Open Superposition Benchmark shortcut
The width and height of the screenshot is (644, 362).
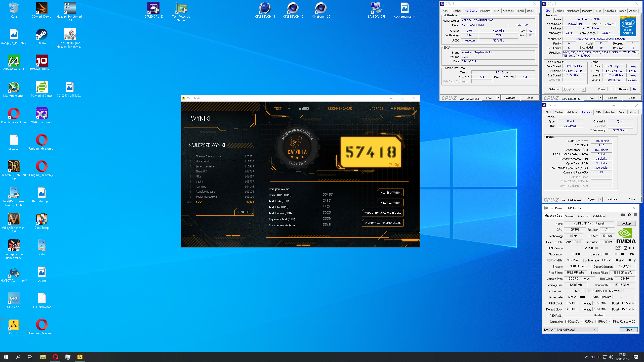coord(14,249)
